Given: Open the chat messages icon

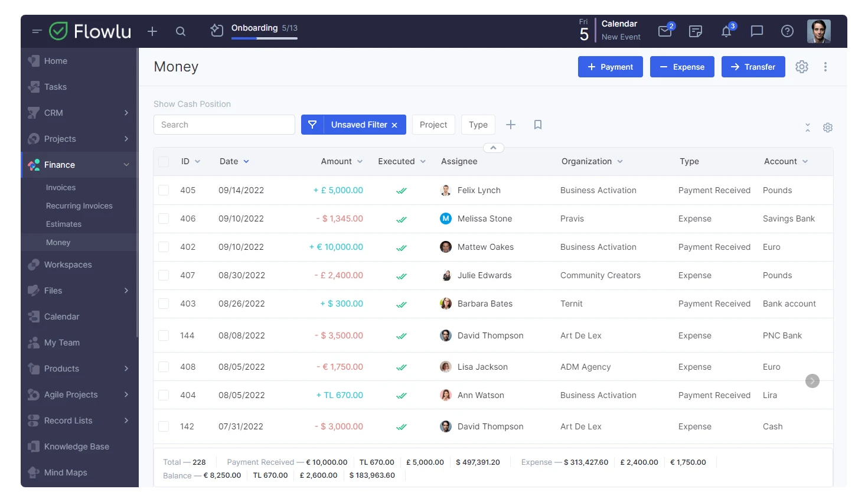Looking at the screenshot, I should (x=756, y=31).
